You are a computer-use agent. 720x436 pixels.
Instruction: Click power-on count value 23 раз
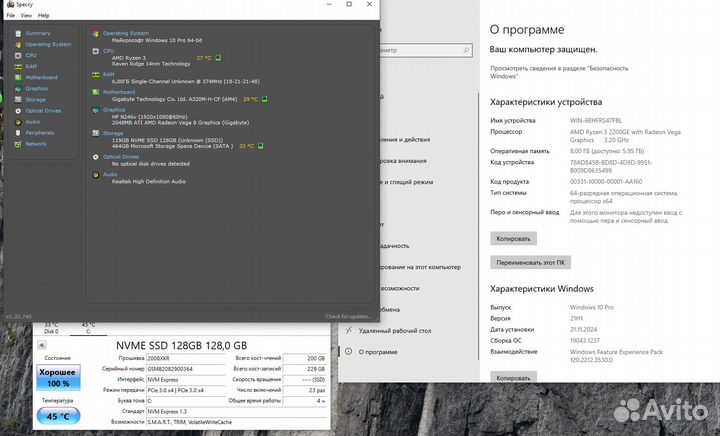(x=304, y=391)
